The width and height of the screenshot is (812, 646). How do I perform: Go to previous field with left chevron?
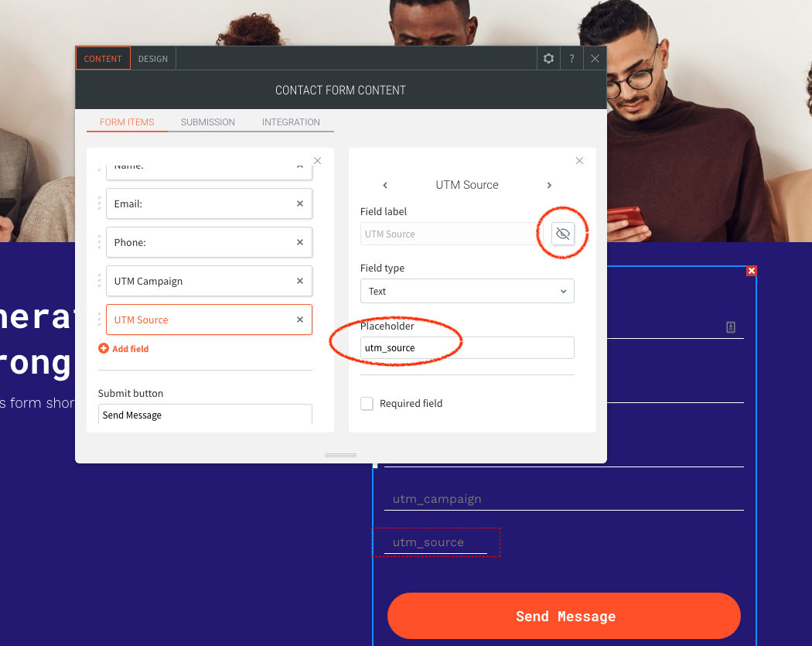coord(385,185)
